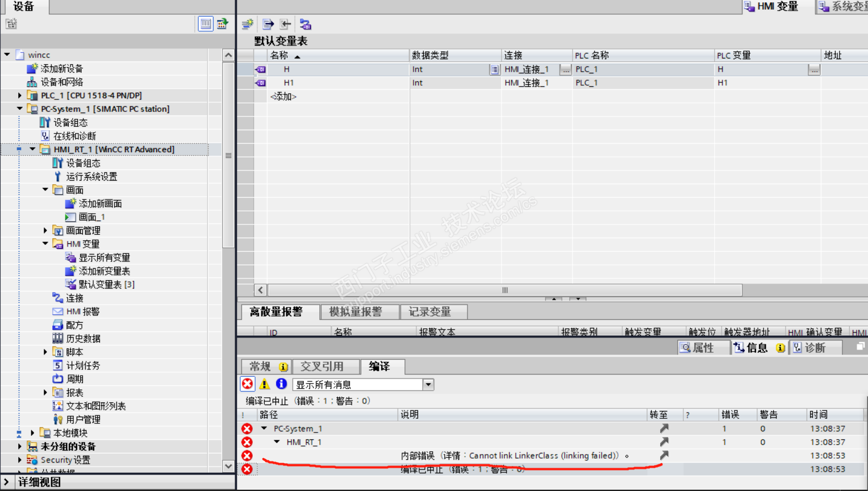Toggle the error messages filter button
868x491 pixels.
(x=247, y=384)
